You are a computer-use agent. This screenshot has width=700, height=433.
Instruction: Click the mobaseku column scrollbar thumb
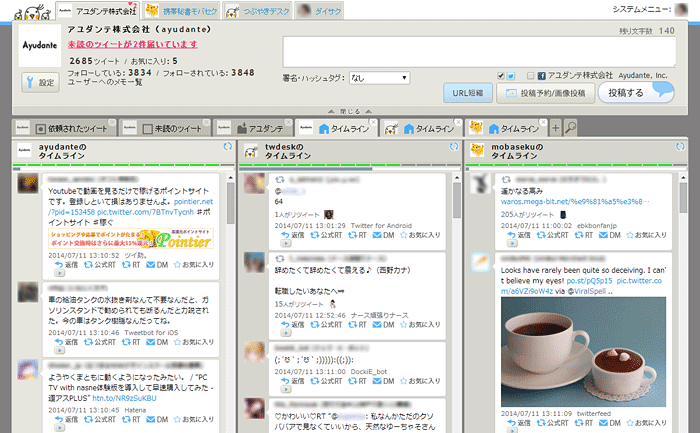click(683, 197)
